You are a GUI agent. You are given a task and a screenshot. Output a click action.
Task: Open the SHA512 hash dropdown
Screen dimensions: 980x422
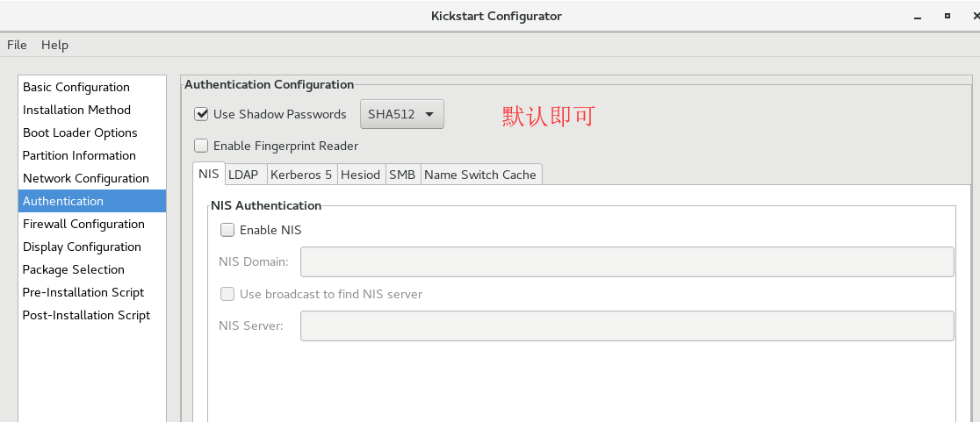tap(402, 114)
